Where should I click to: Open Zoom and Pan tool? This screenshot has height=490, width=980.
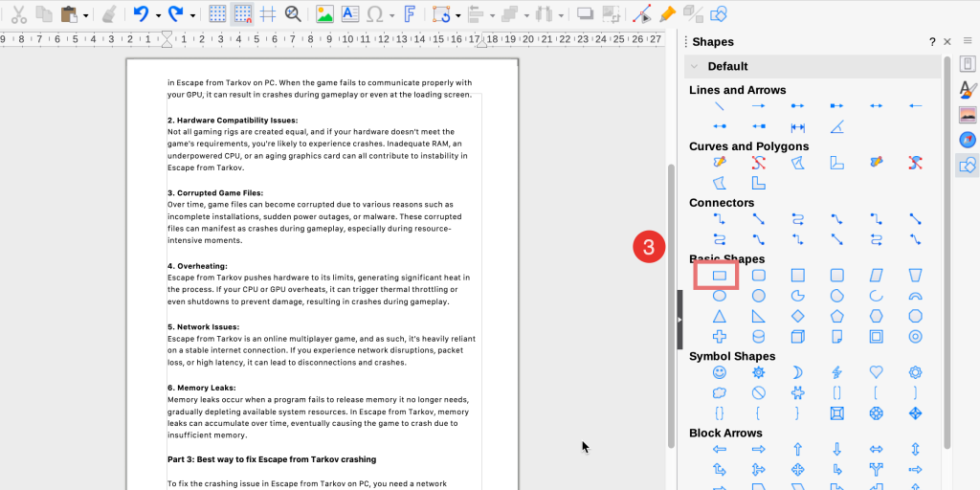coord(293,13)
